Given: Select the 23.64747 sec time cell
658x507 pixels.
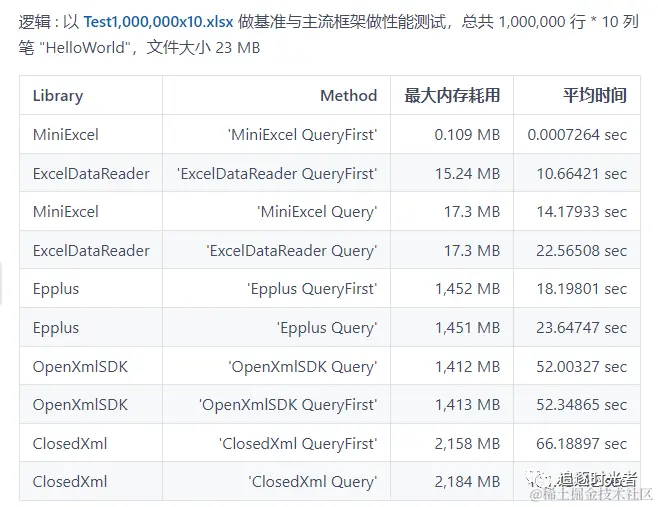Looking at the screenshot, I should tap(577, 327).
